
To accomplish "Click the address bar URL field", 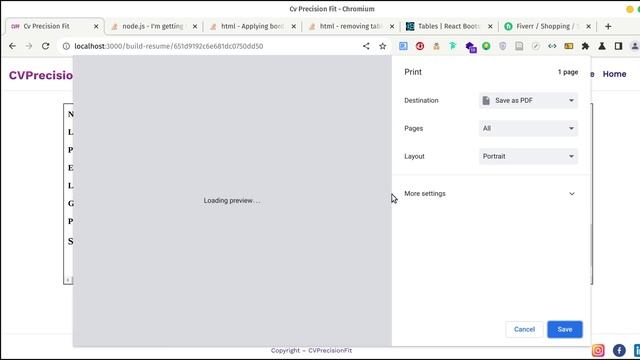I will pos(212,46).
